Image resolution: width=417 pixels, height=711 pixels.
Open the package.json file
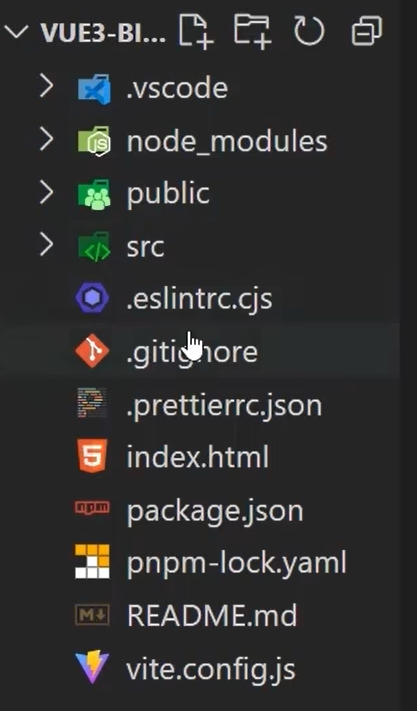click(x=215, y=511)
